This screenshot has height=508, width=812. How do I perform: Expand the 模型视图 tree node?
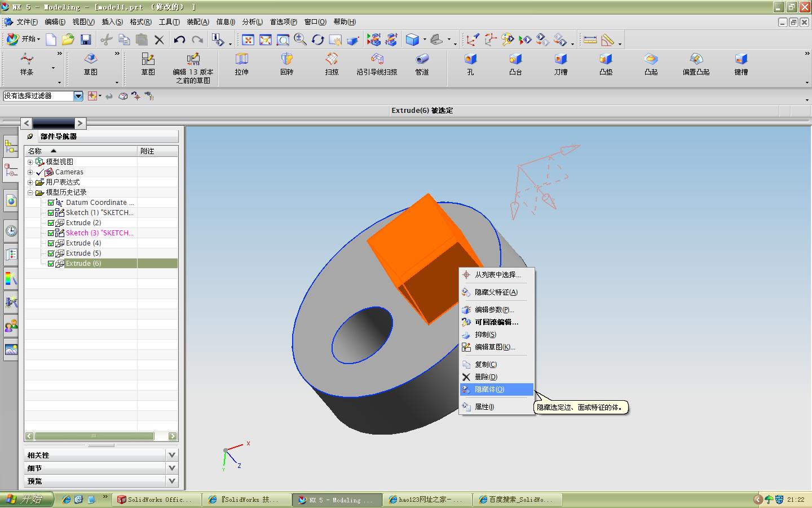coord(30,162)
